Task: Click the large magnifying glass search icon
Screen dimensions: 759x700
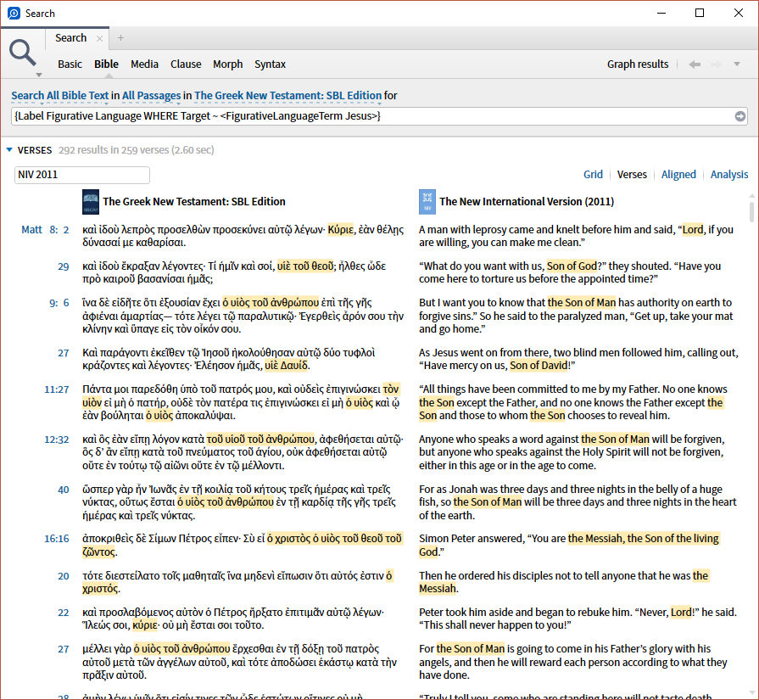Action: (22, 53)
